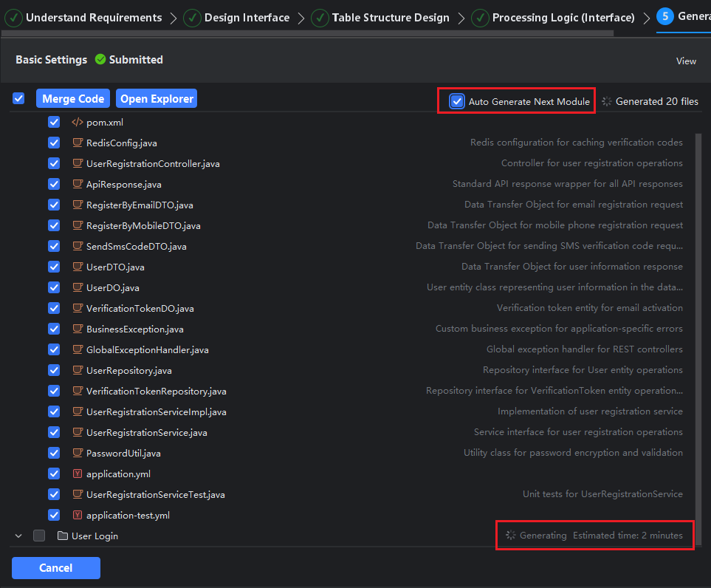Click the User Login folder icon
Image resolution: width=711 pixels, height=588 pixels.
point(63,536)
